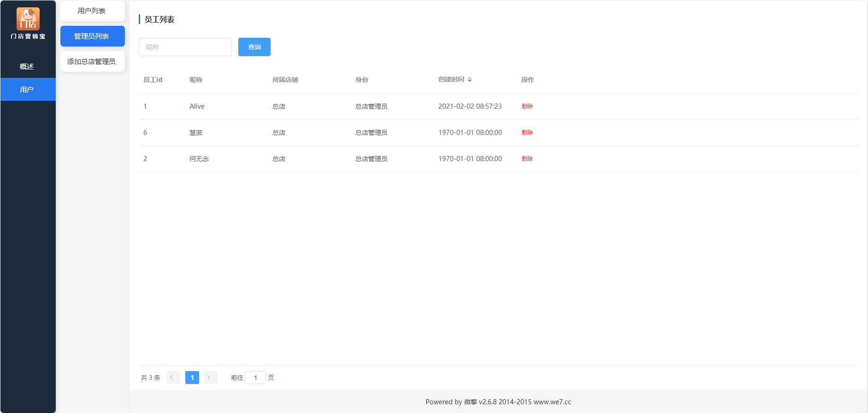Click the Powered by 微擎 footer text
The width and height of the screenshot is (868, 413).
(498, 402)
